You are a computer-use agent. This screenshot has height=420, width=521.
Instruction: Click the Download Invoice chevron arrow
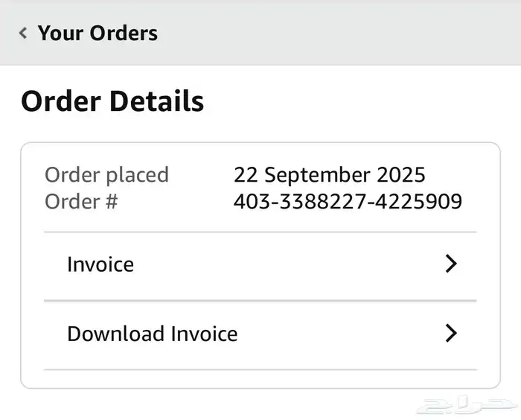coord(450,333)
